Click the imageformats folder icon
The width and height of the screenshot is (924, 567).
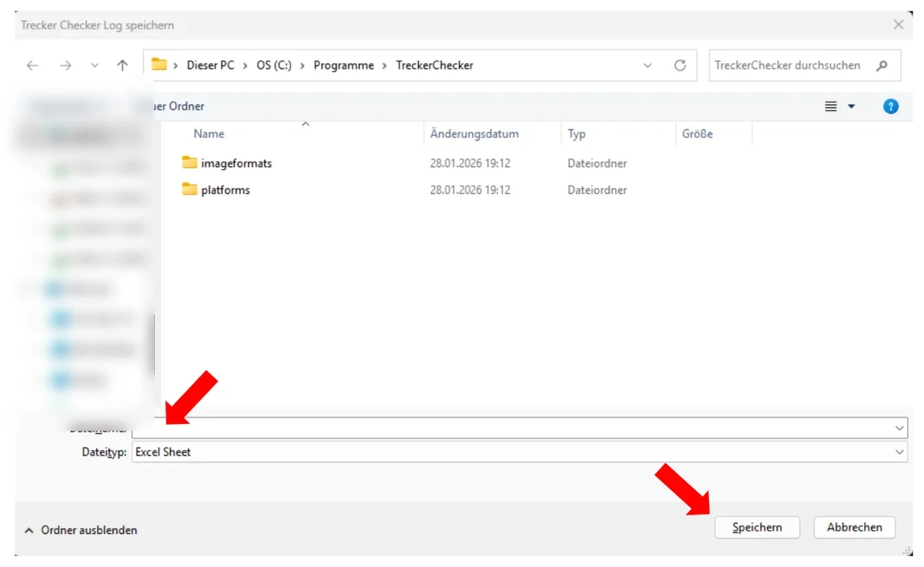coord(189,162)
